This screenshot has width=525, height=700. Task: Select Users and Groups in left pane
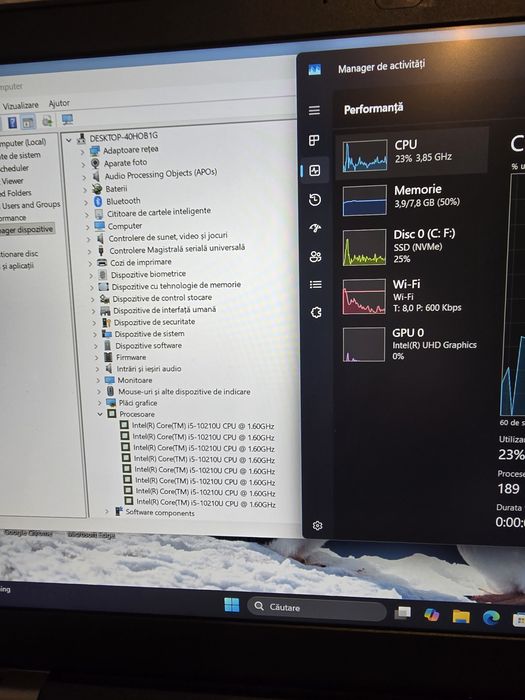31,205
